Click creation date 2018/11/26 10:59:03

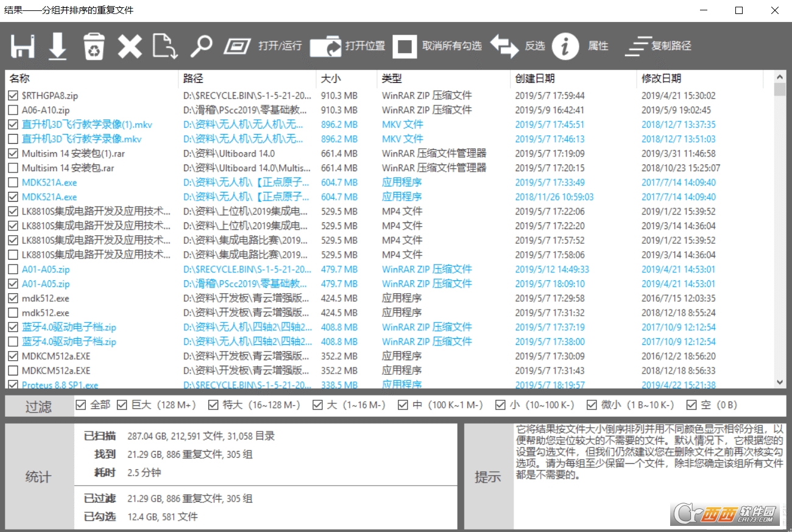(x=554, y=197)
